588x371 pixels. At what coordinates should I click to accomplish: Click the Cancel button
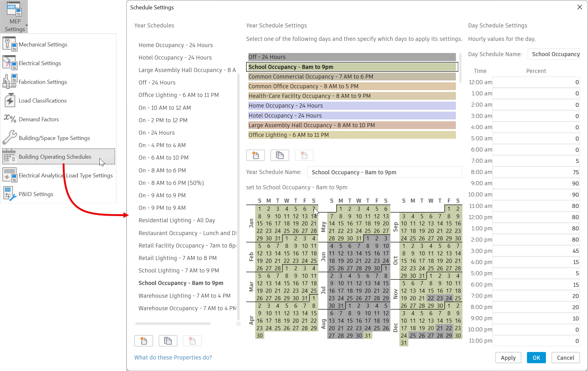[x=566, y=358]
